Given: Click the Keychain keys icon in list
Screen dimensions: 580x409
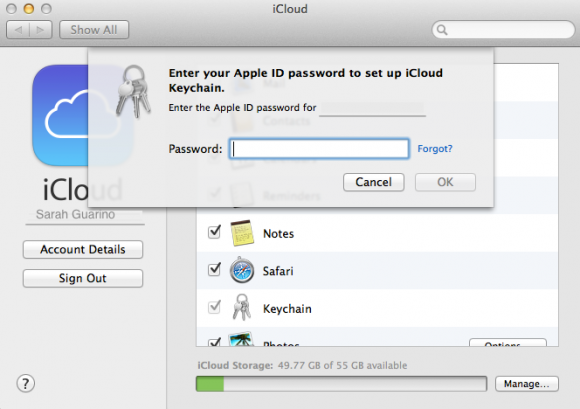Looking at the screenshot, I should coord(242,307).
